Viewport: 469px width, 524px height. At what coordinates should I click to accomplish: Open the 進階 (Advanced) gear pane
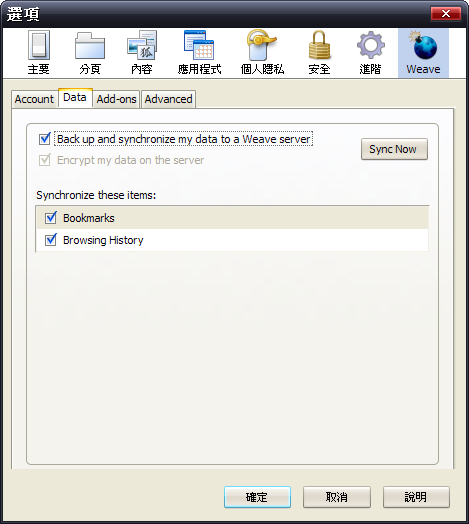pyautogui.click(x=370, y=53)
